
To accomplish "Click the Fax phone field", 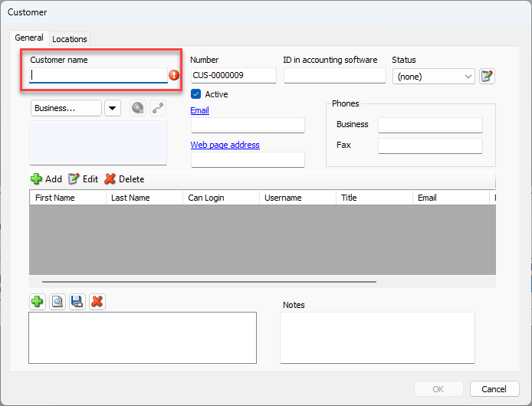I will pyautogui.click(x=430, y=146).
